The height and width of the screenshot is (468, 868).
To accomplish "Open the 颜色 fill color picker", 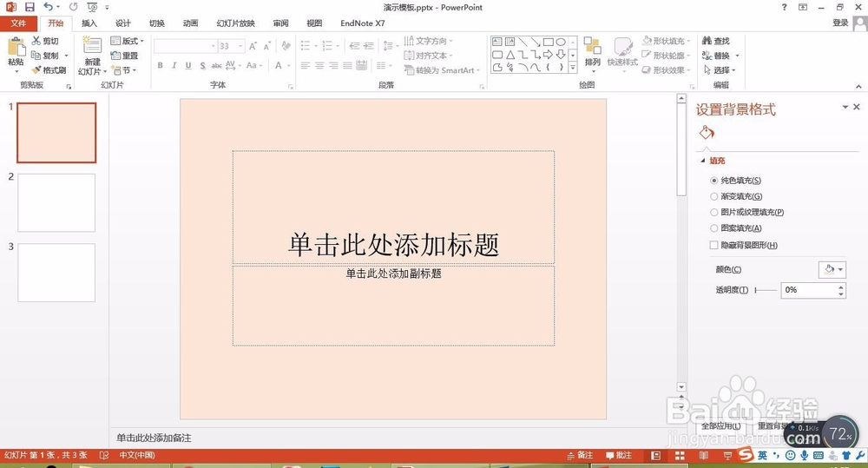I will click(x=832, y=270).
